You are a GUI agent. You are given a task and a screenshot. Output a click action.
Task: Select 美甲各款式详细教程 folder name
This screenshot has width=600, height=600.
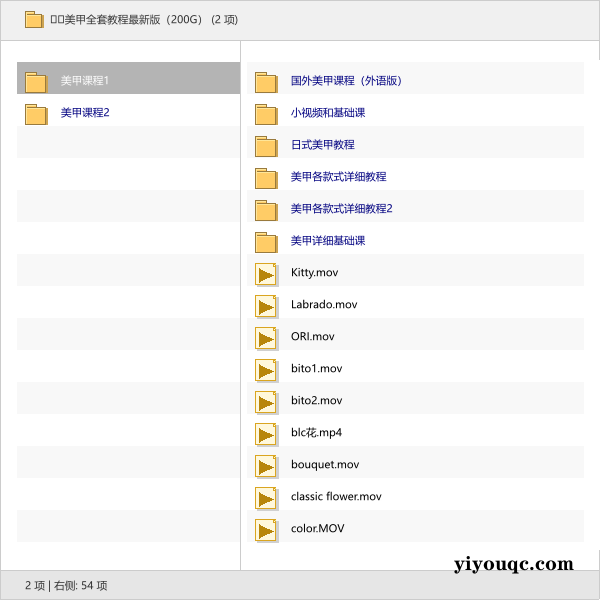click(338, 177)
